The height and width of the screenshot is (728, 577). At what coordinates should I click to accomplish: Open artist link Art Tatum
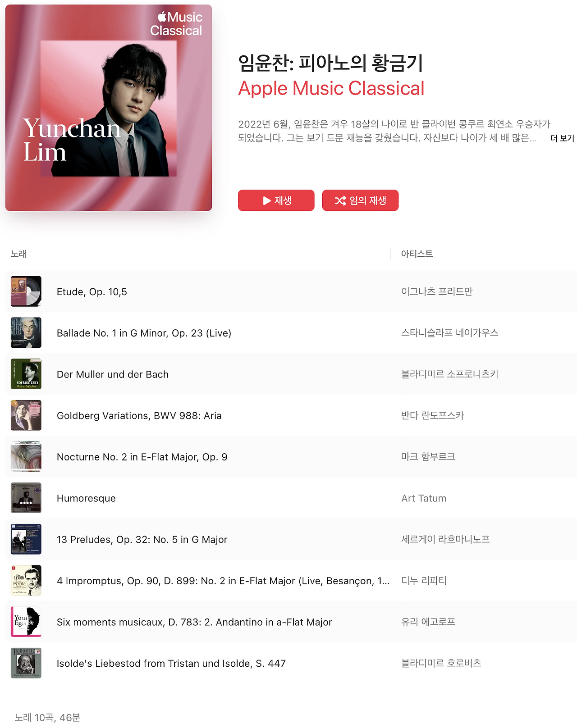(x=424, y=498)
